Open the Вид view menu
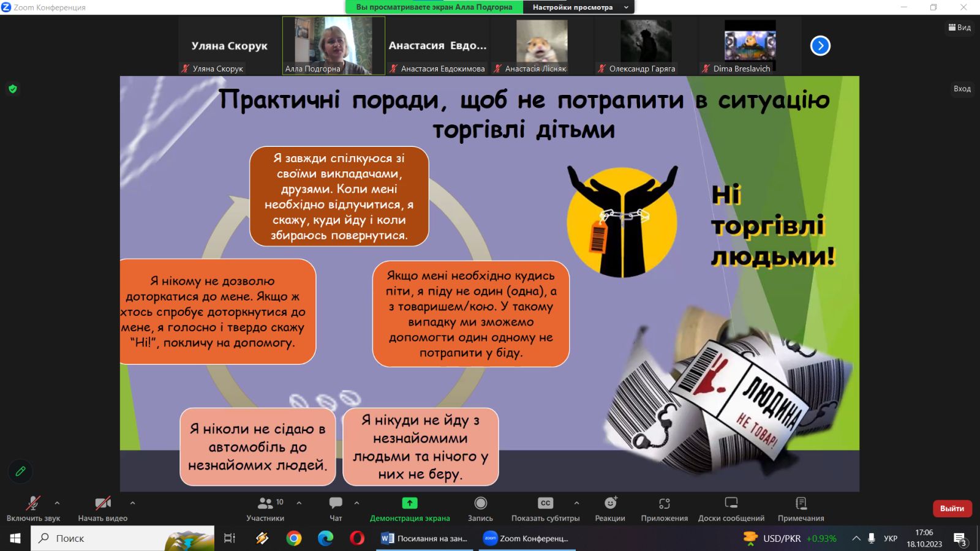Screen dimensions: 980x551 point(960,28)
